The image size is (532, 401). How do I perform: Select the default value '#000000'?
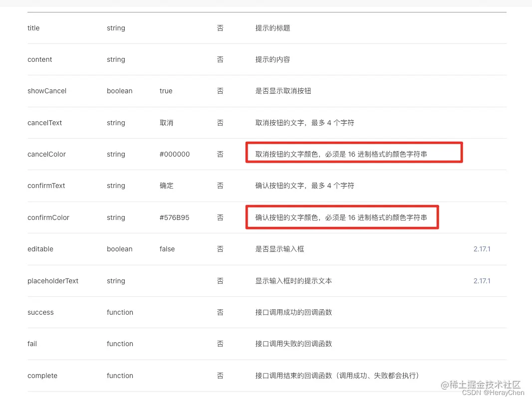click(174, 154)
